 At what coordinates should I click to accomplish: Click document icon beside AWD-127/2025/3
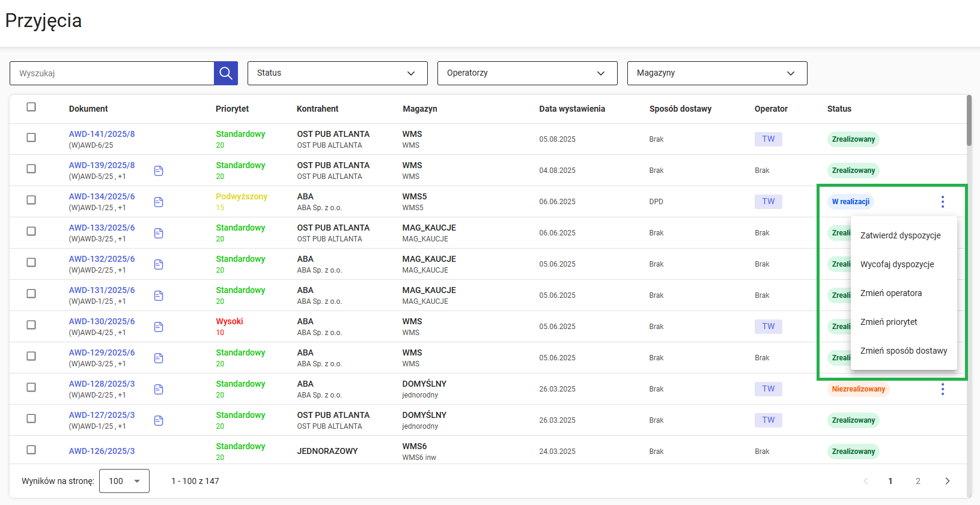tap(159, 421)
